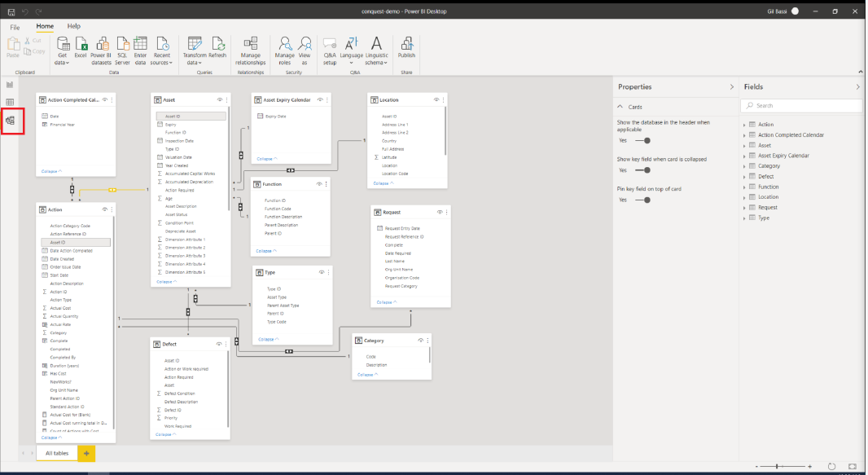Select the View as roles icon
The width and height of the screenshot is (868, 475).
coord(305,51)
